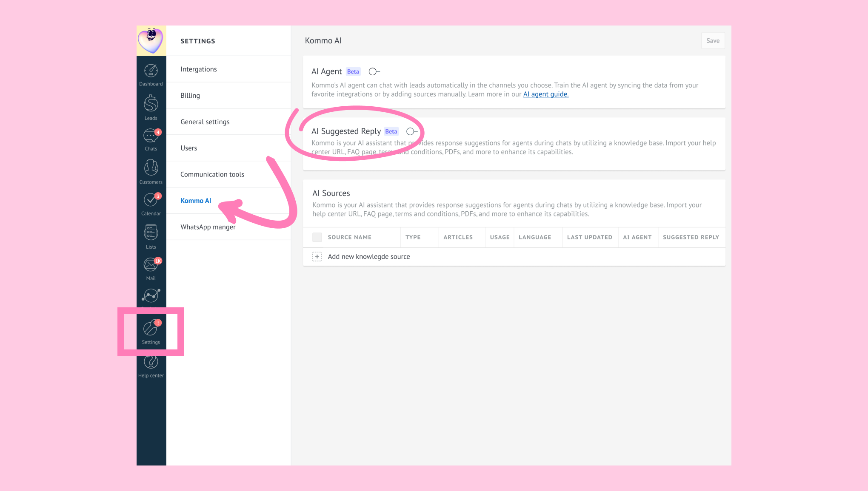Click the heart avatar logo

pos(151,40)
